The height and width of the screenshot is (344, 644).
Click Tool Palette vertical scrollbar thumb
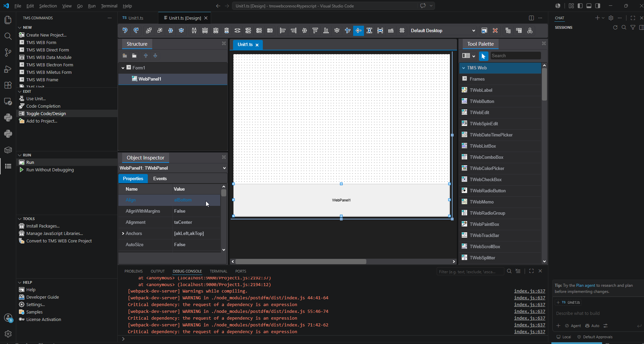(x=544, y=84)
